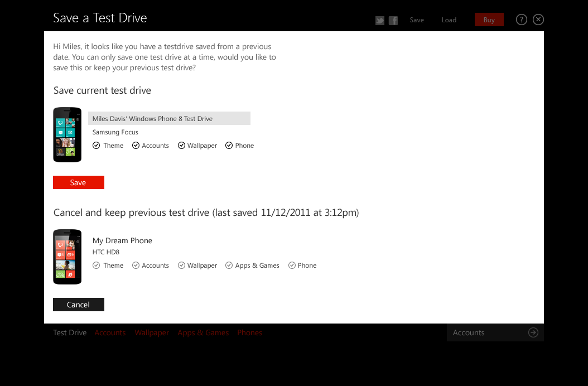Click Load in the top toolbar
This screenshot has height=386, width=588.
pyautogui.click(x=449, y=20)
